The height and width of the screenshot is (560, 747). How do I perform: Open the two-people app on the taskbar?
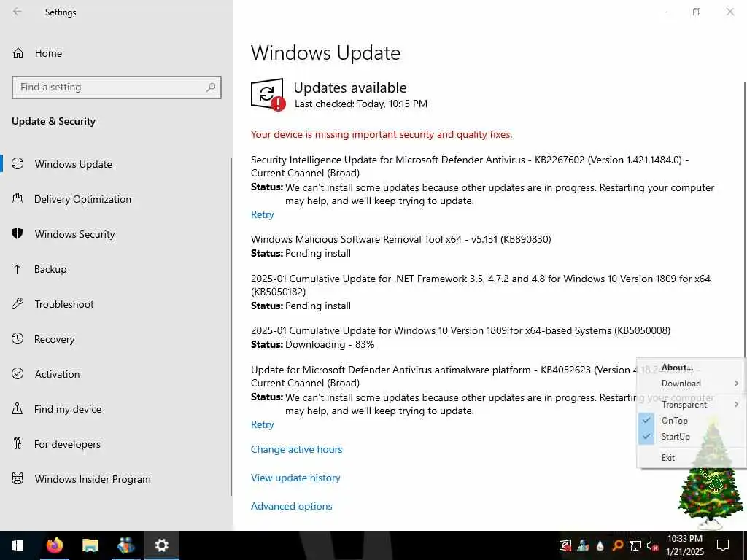(x=125, y=545)
